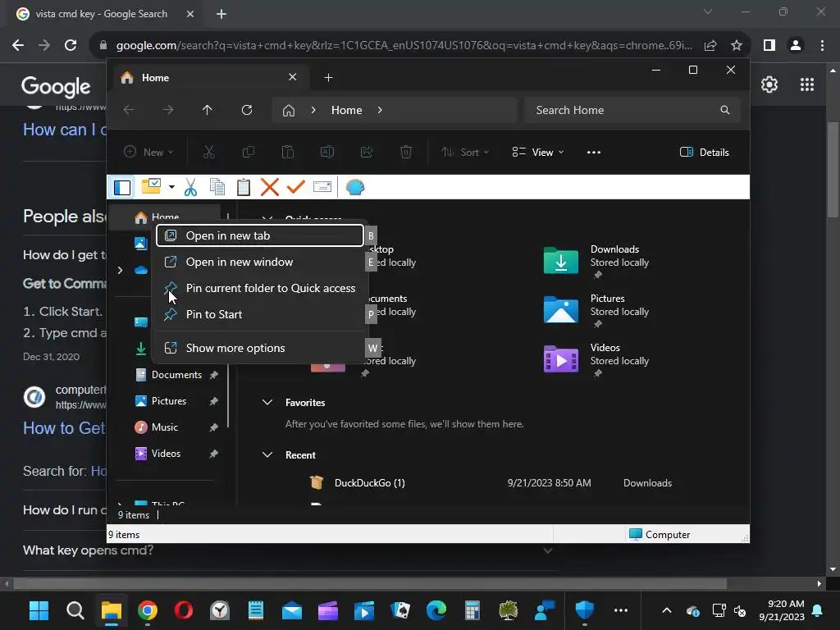Click the search magnifier in Search Home box

pyautogui.click(x=725, y=110)
